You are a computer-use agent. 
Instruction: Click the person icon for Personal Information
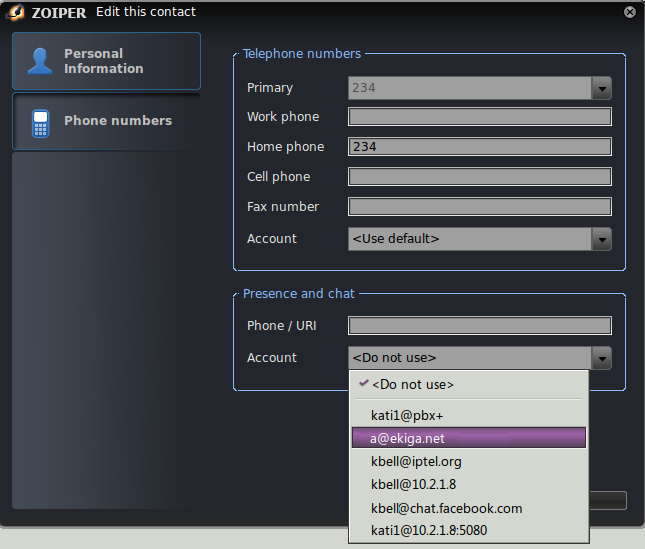(40, 61)
